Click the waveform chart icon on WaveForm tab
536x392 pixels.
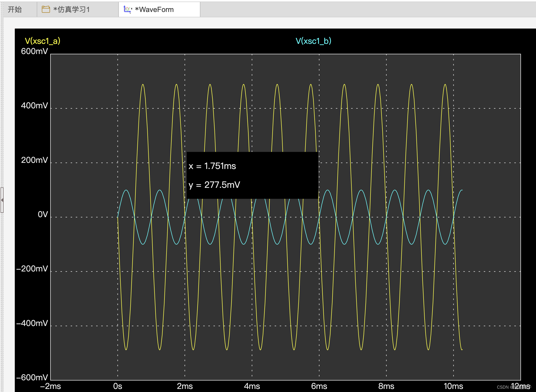[127, 9]
